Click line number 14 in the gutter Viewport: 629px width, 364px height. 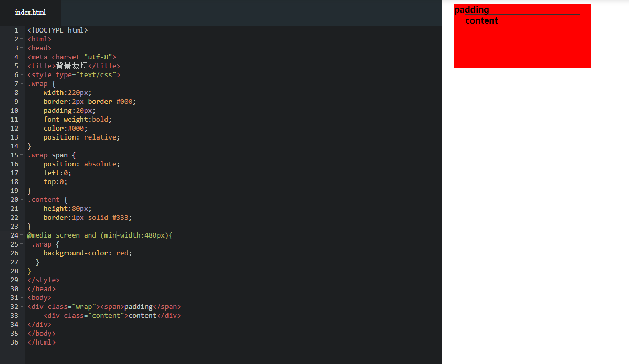15,146
